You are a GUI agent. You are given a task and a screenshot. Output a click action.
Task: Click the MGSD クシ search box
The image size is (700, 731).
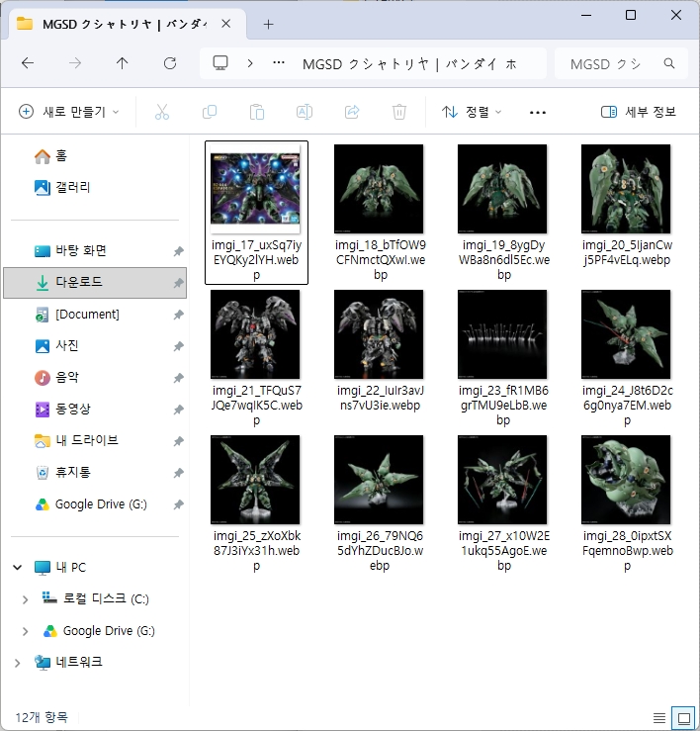tap(621, 63)
